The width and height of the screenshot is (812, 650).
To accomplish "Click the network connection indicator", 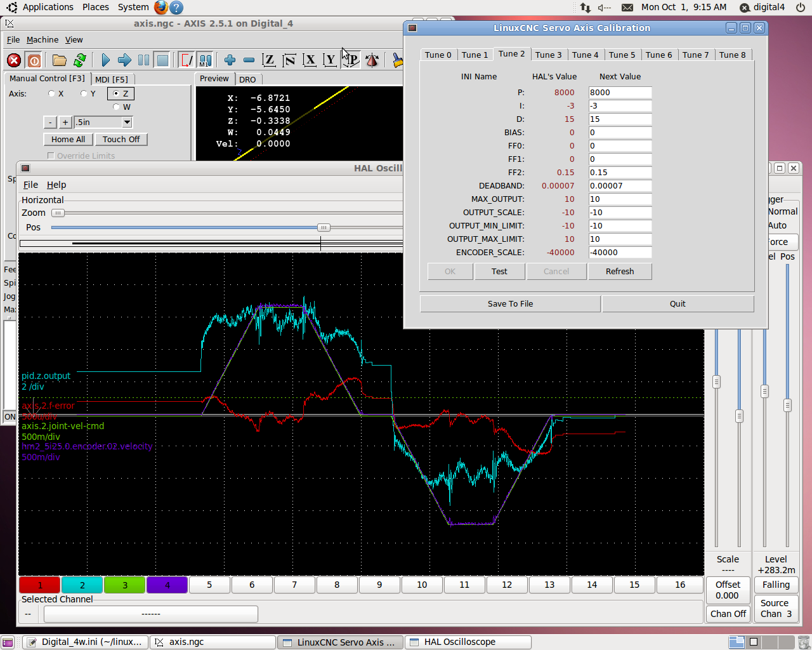I will click(x=585, y=7).
